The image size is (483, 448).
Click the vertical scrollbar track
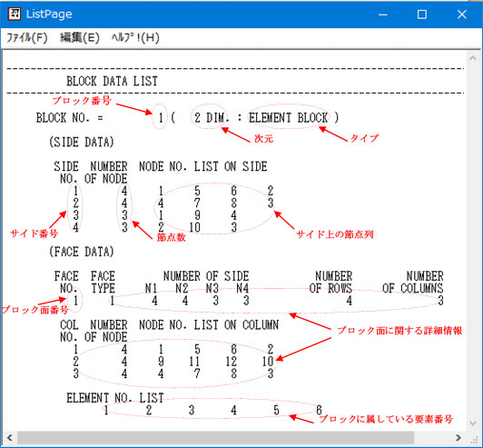coord(472,241)
